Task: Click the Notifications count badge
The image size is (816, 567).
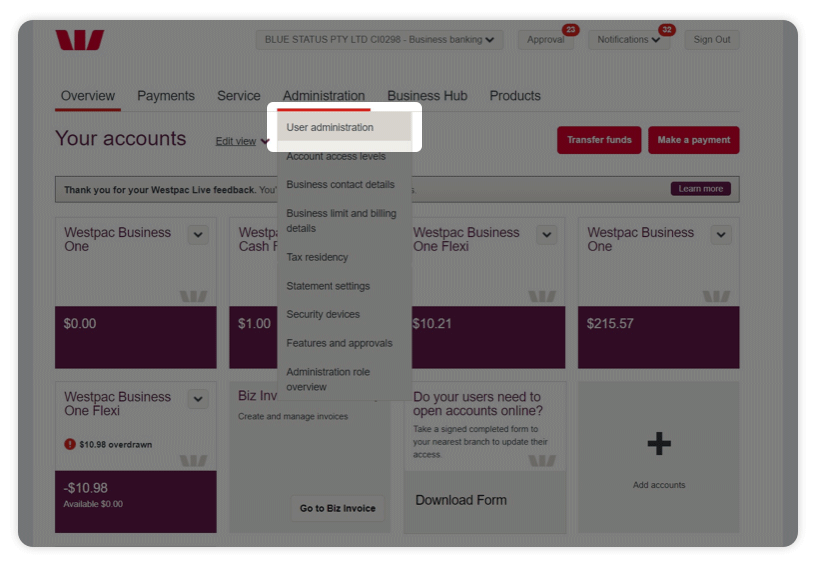Action: coord(666,30)
